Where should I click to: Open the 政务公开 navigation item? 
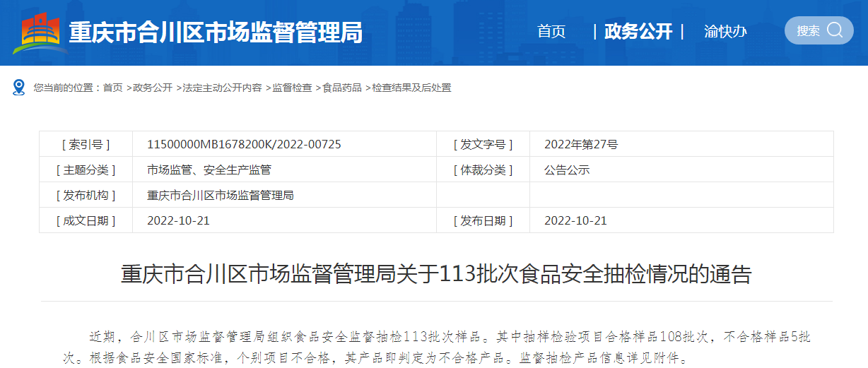tap(638, 31)
